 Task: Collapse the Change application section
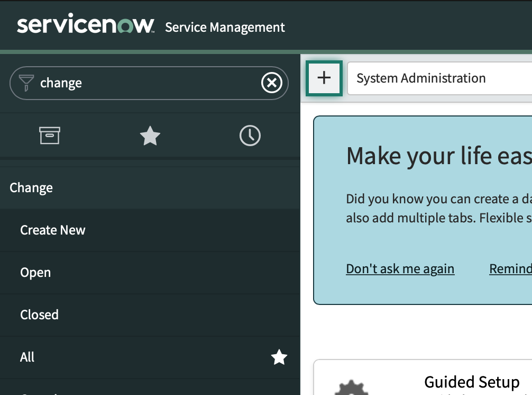tap(31, 188)
